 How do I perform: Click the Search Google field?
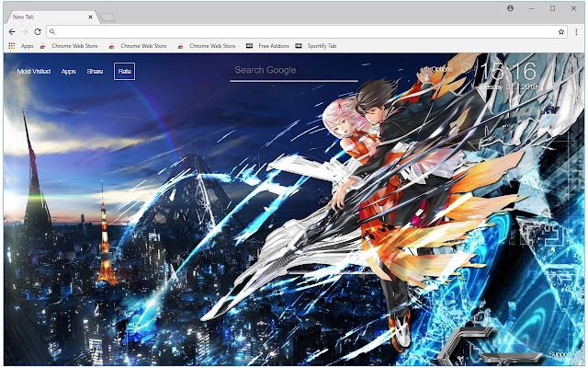[x=294, y=71]
